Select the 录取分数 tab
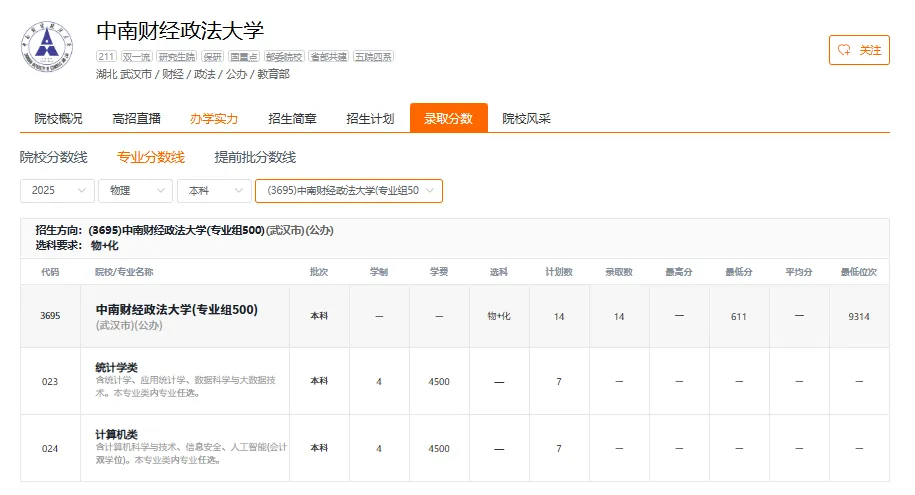The height and width of the screenshot is (495, 915). coord(449,118)
